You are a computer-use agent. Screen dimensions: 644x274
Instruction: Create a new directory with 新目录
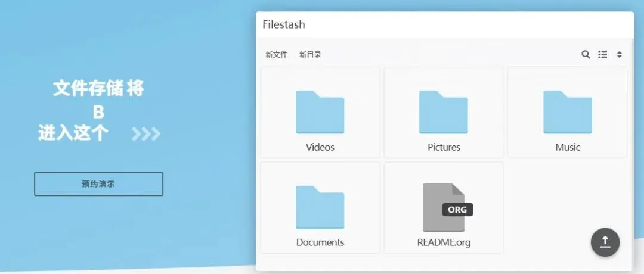[310, 55]
